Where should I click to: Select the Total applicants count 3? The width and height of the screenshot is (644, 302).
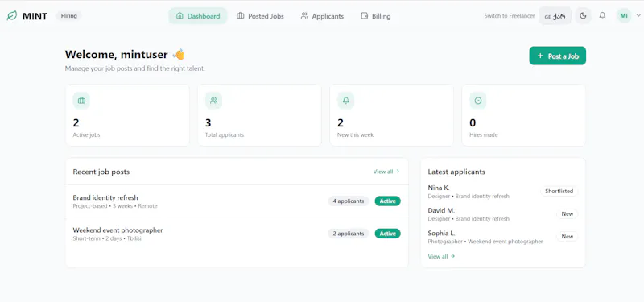tap(208, 123)
